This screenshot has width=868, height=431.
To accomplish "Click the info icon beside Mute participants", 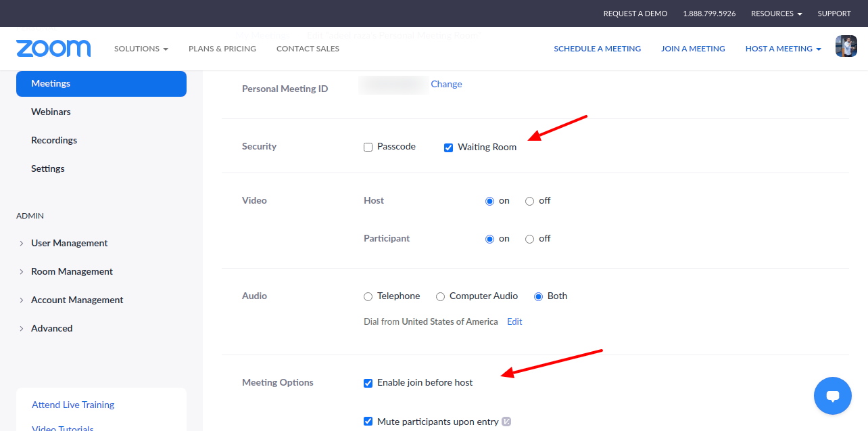I will (506, 422).
